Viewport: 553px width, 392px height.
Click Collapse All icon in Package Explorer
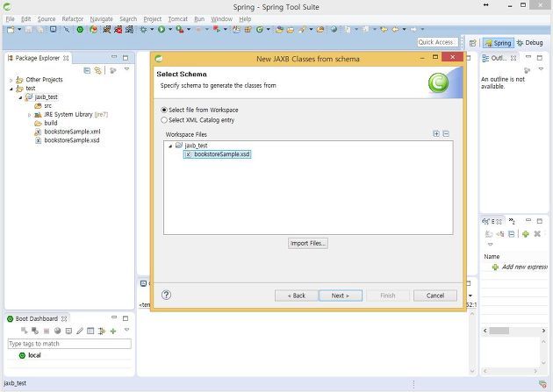coord(87,70)
